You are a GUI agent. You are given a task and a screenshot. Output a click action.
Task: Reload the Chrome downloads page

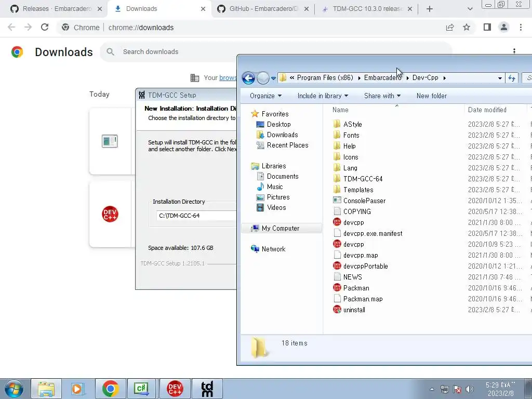click(x=45, y=28)
